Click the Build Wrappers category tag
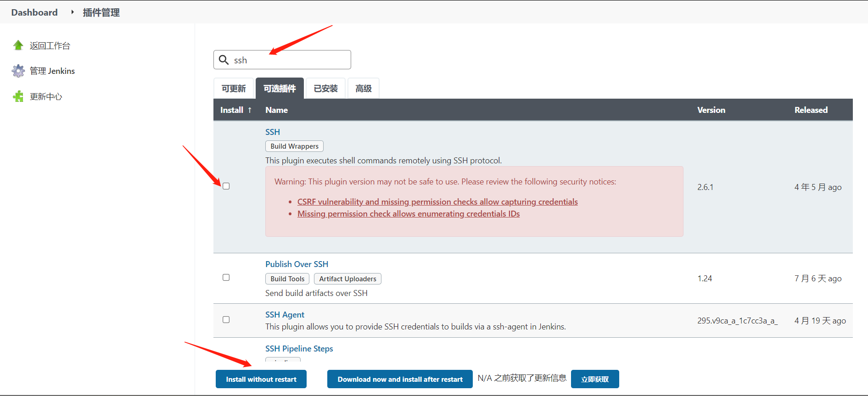 294,146
